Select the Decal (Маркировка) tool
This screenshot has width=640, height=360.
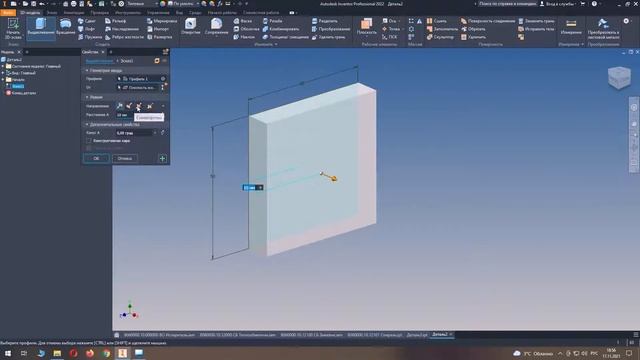point(162,21)
